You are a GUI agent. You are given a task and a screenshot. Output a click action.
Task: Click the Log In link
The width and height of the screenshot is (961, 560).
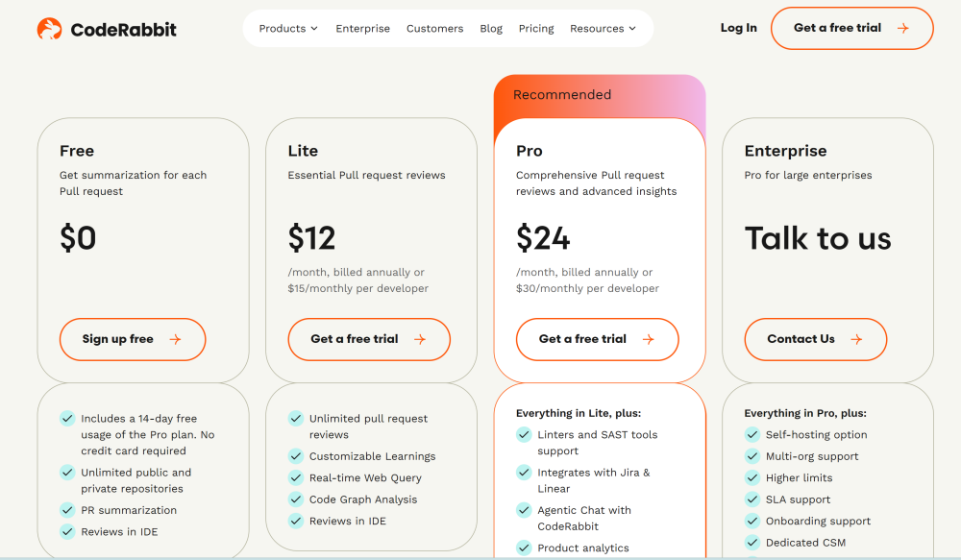coord(738,28)
